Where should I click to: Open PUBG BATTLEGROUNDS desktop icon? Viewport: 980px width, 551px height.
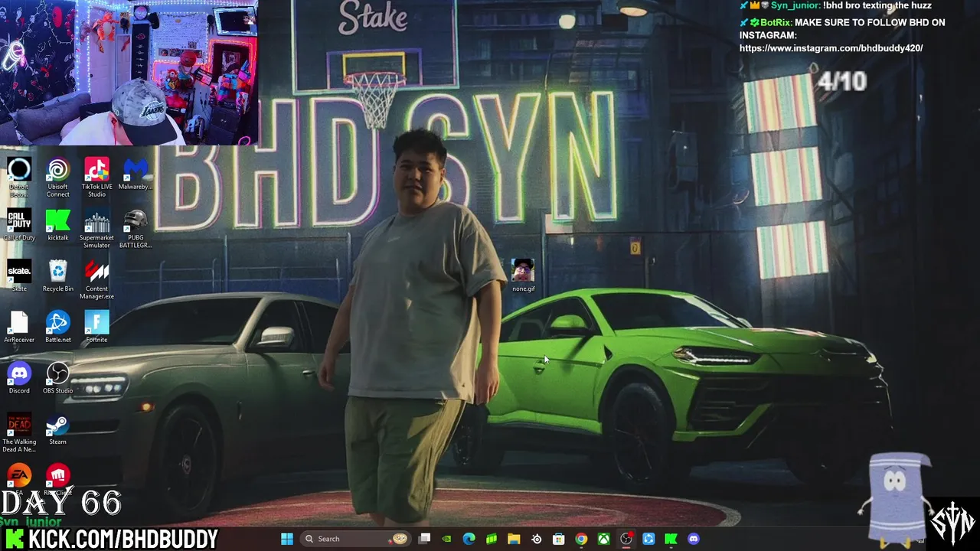136,228
